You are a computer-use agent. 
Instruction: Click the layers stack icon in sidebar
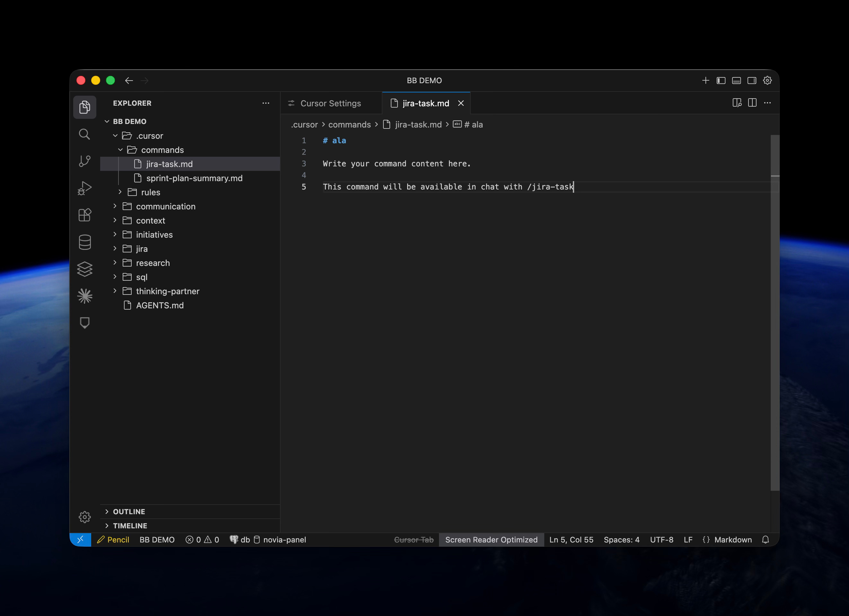click(x=84, y=269)
